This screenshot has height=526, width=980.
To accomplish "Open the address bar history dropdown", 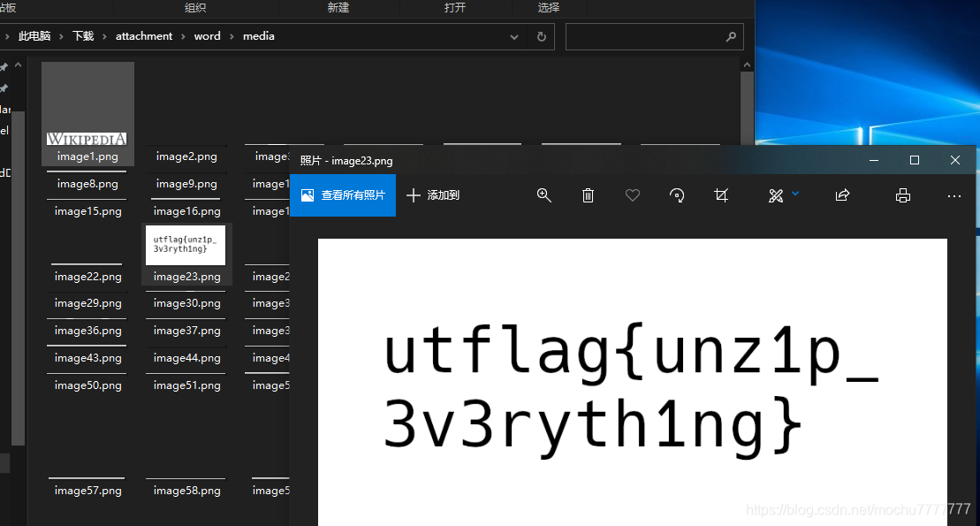I will click(x=514, y=36).
